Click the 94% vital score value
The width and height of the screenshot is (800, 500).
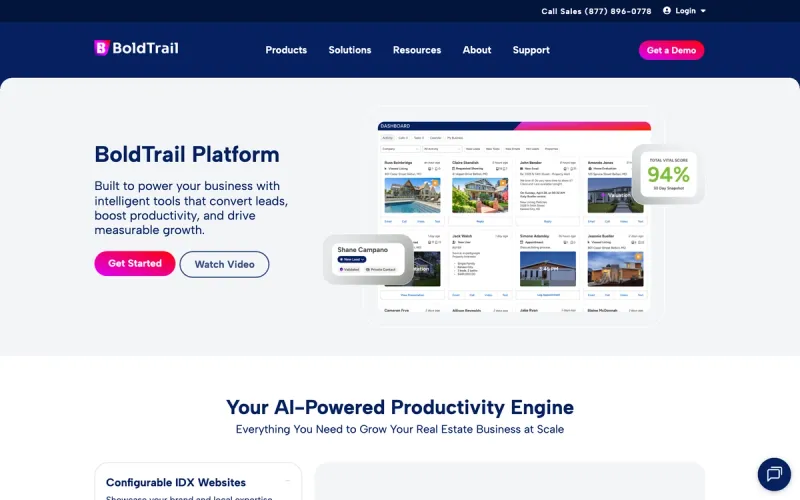click(x=668, y=174)
